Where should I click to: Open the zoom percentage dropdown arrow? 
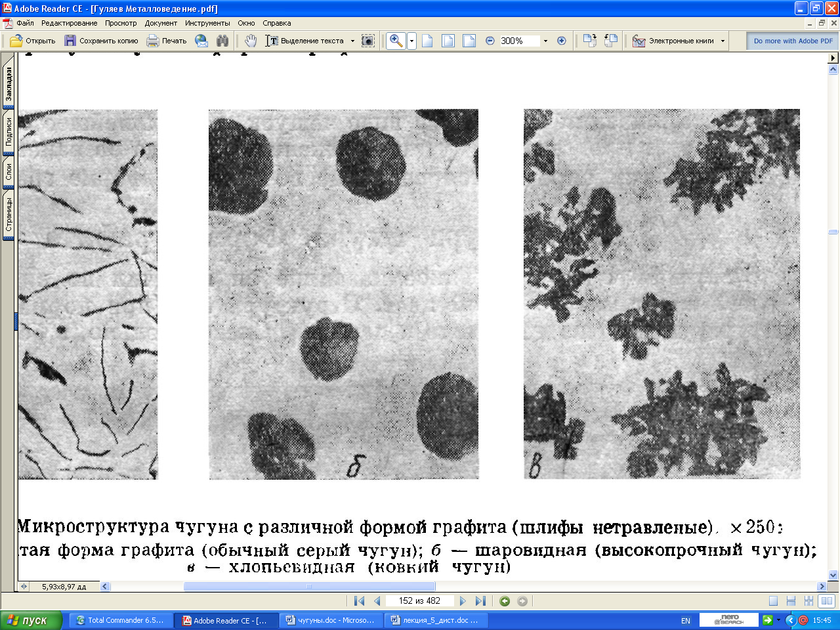(x=545, y=41)
